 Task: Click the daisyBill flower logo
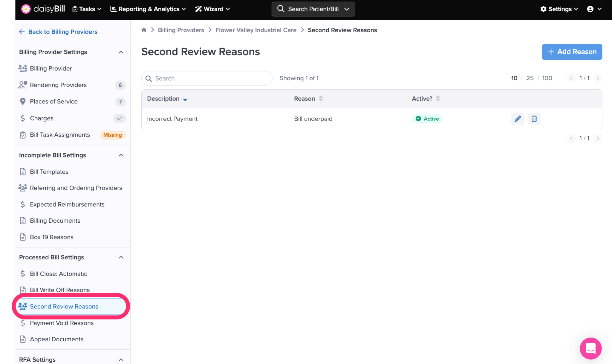point(26,9)
